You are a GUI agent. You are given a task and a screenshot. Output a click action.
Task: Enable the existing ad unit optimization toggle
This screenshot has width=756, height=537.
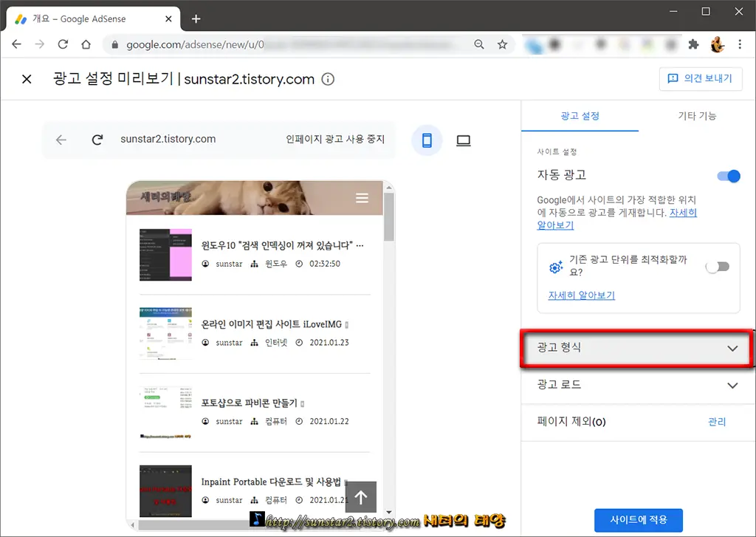point(717,267)
